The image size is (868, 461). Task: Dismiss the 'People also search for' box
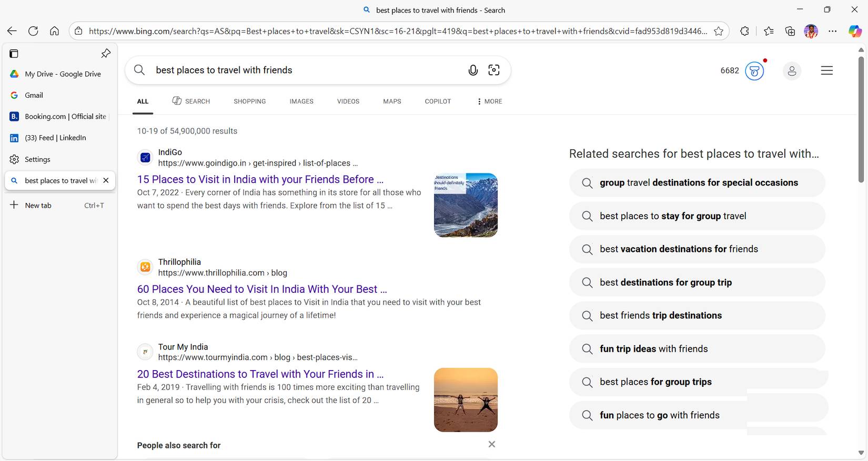[x=491, y=444]
